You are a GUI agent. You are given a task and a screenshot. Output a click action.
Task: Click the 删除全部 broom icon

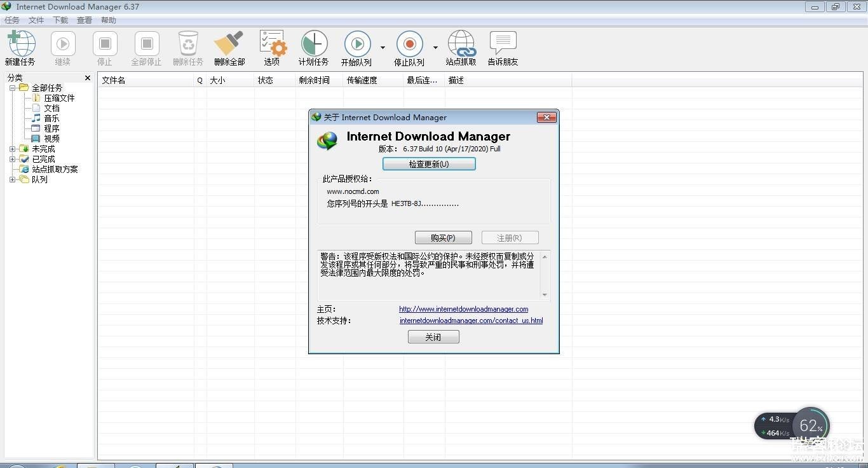point(229,44)
